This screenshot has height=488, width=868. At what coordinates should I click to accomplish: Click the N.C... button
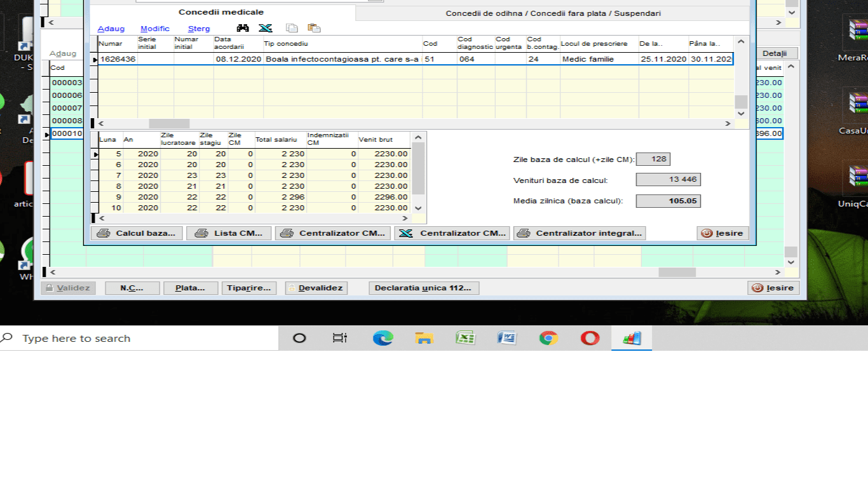132,288
